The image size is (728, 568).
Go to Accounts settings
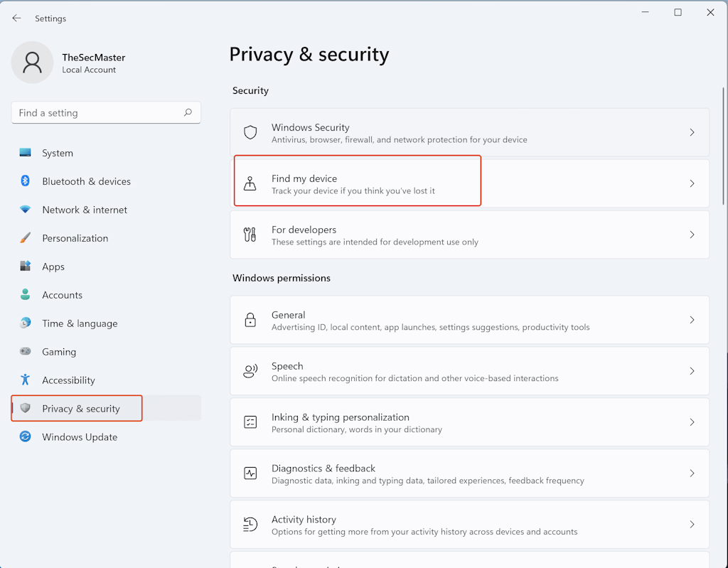107,295
